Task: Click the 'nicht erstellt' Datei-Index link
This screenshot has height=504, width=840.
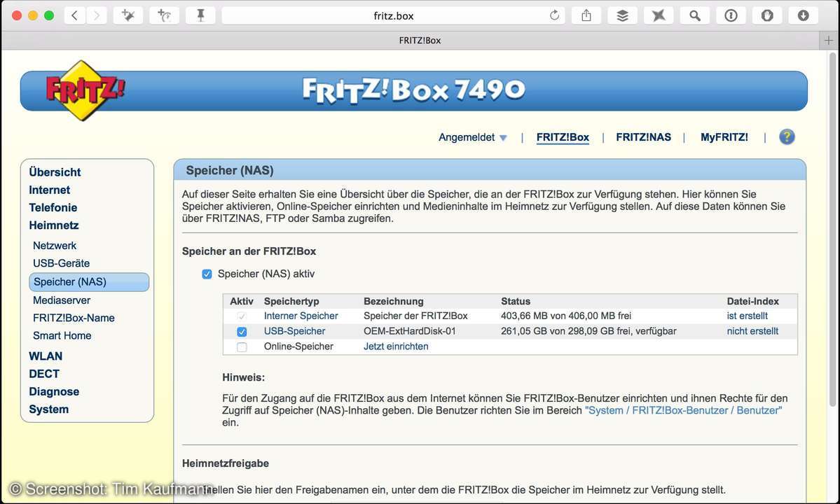Action: point(752,331)
